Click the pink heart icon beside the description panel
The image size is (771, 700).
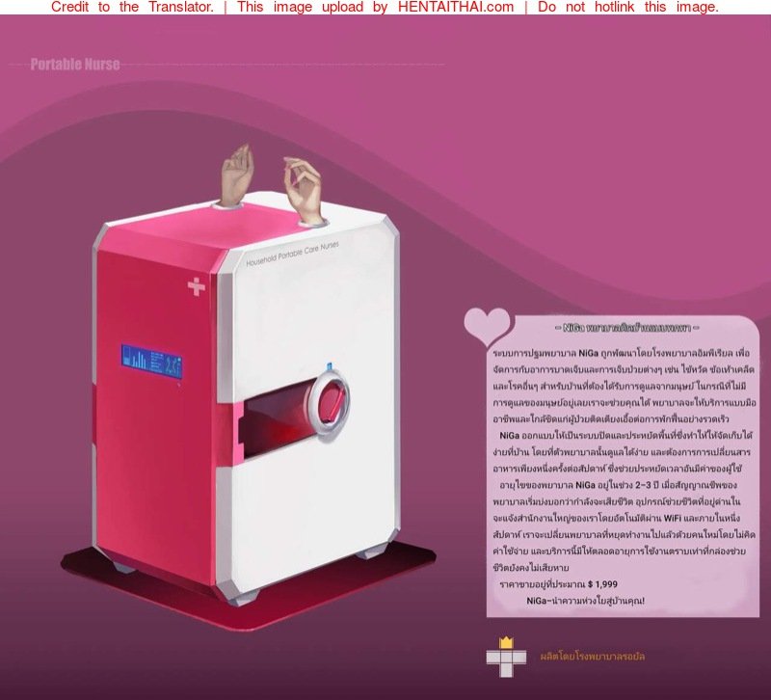pyautogui.click(x=487, y=324)
